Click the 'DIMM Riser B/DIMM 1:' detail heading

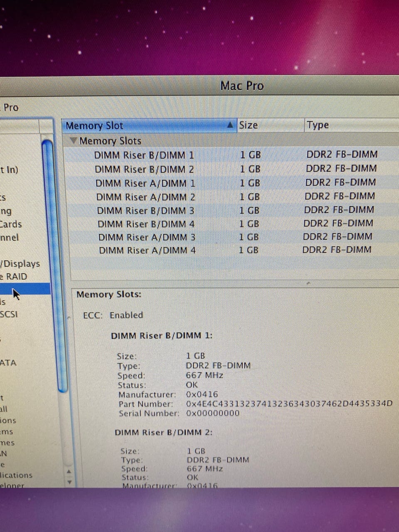(x=162, y=335)
